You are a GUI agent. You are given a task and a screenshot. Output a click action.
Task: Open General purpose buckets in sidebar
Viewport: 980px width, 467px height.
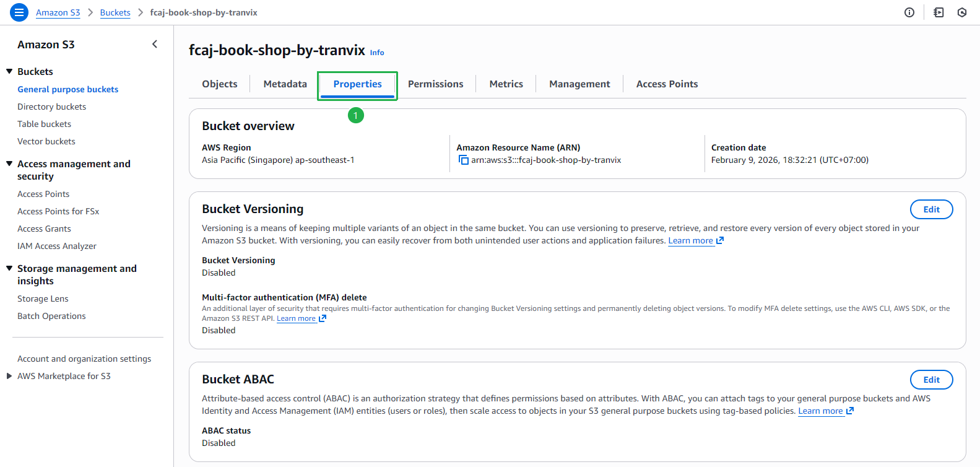[68, 89]
